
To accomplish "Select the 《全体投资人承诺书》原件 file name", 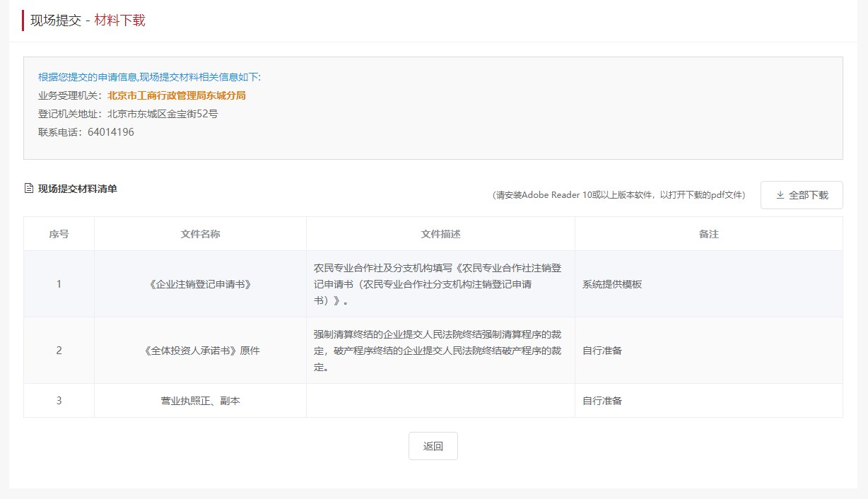I will [x=200, y=351].
